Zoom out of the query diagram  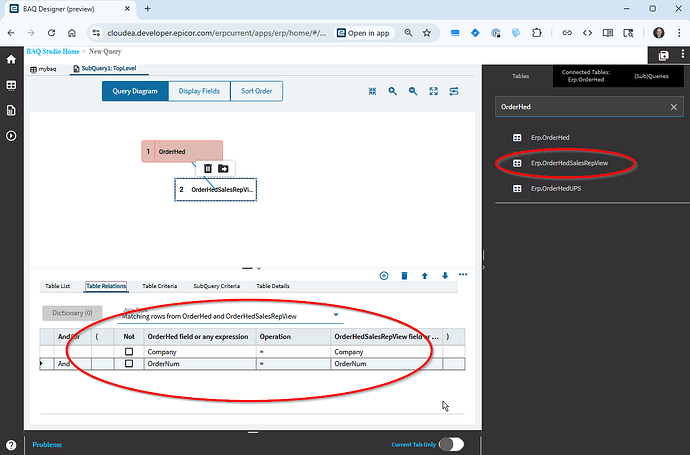(413, 91)
